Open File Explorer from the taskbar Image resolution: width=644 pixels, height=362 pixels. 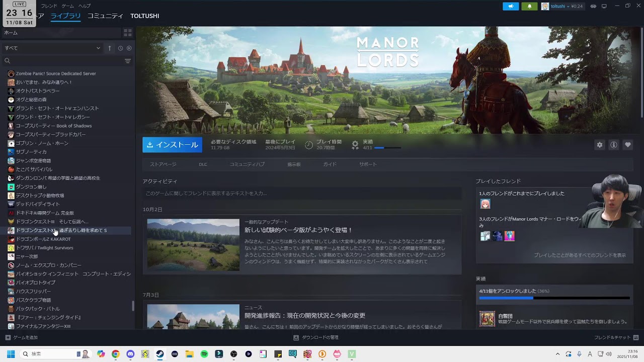(189, 354)
